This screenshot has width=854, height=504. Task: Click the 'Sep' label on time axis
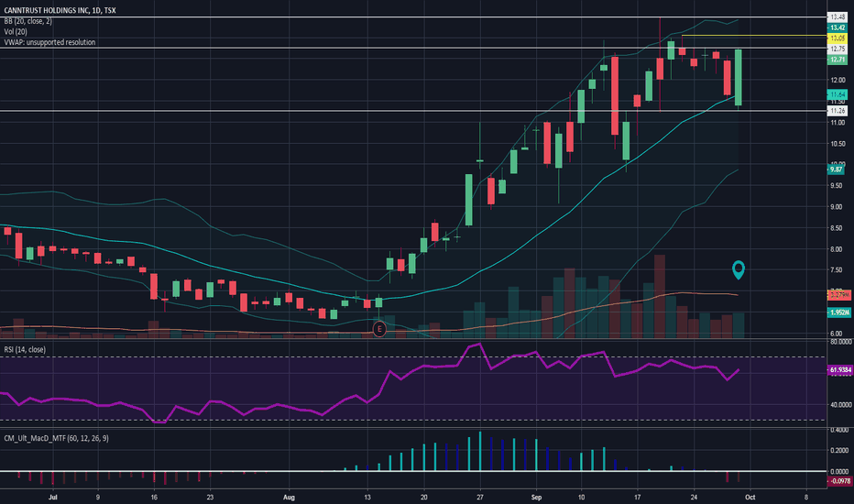[536, 497]
